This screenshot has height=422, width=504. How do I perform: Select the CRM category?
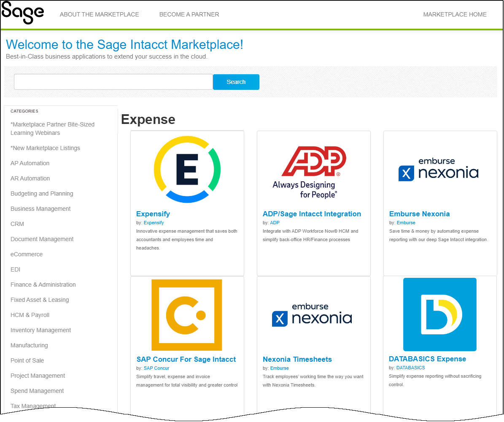point(17,224)
